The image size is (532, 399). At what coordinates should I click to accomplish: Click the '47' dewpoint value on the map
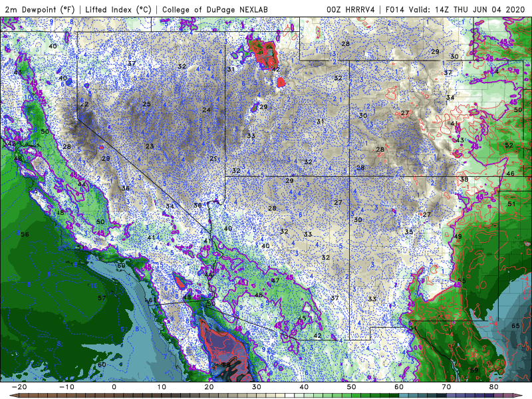[x=275, y=281]
